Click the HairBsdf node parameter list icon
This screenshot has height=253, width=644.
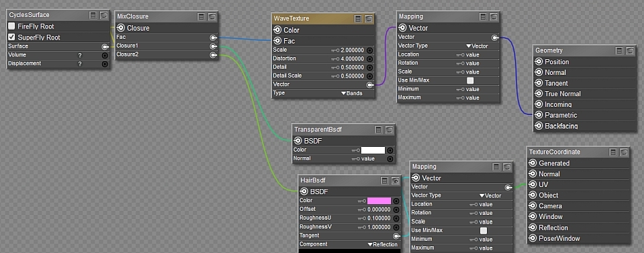pyautogui.click(x=384, y=181)
